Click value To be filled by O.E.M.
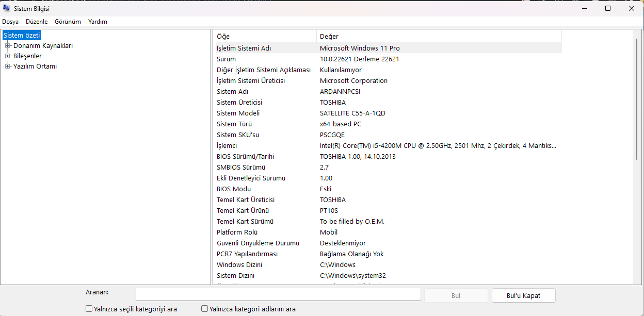Image resolution: width=644 pixels, height=316 pixels. pos(352,221)
